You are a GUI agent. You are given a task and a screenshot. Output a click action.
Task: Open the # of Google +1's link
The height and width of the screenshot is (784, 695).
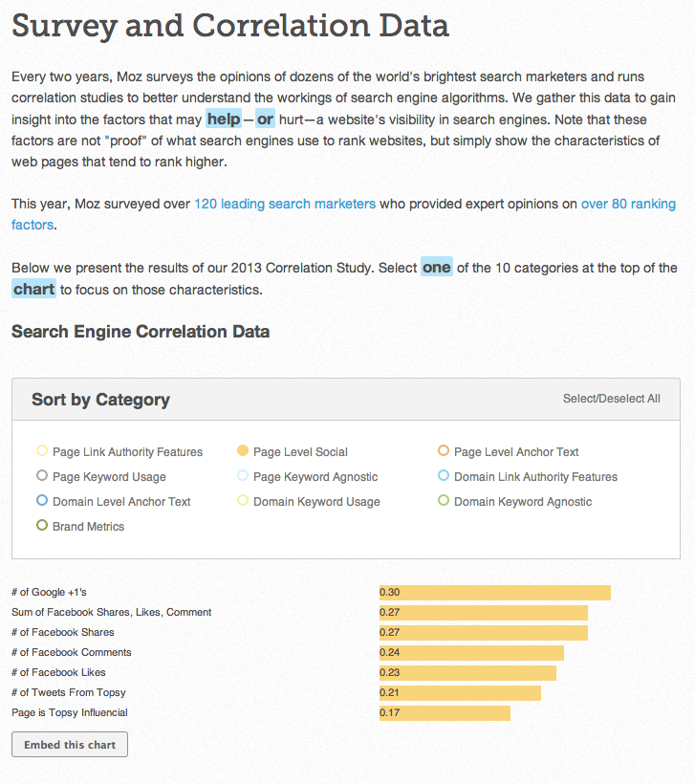click(48, 592)
